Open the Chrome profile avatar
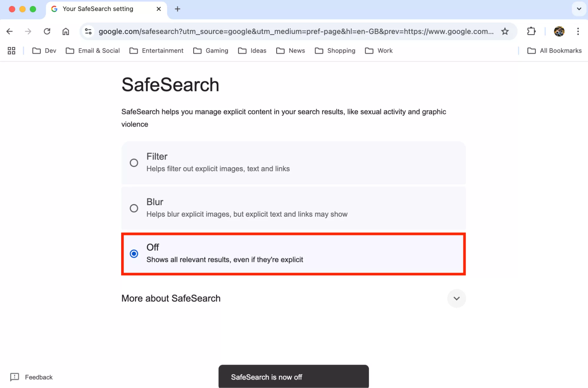 coord(559,31)
